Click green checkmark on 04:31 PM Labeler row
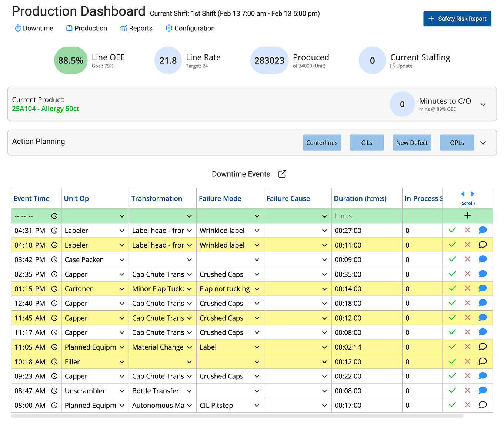The height and width of the screenshot is (427, 504). pos(452,230)
